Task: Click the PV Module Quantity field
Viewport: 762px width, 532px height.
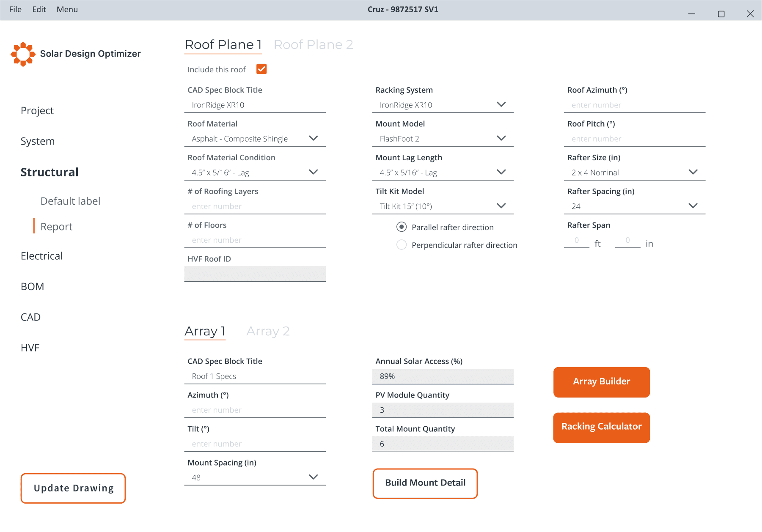Action: click(443, 410)
